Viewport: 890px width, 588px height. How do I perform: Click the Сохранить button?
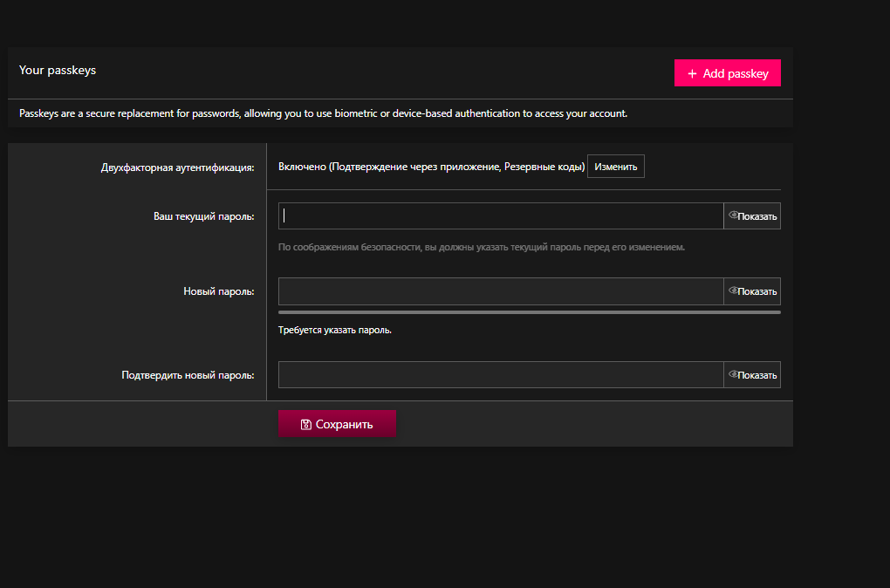pos(337,424)
